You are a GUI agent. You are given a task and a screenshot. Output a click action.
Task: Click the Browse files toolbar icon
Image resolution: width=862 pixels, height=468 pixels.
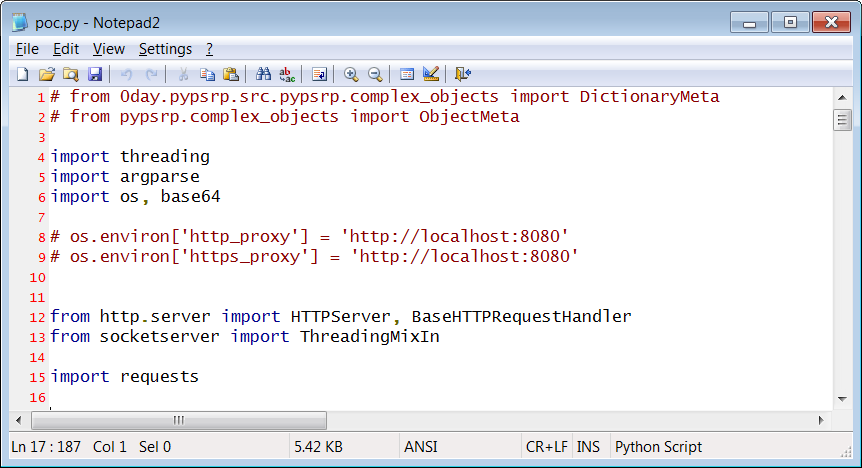coord(70,74)
